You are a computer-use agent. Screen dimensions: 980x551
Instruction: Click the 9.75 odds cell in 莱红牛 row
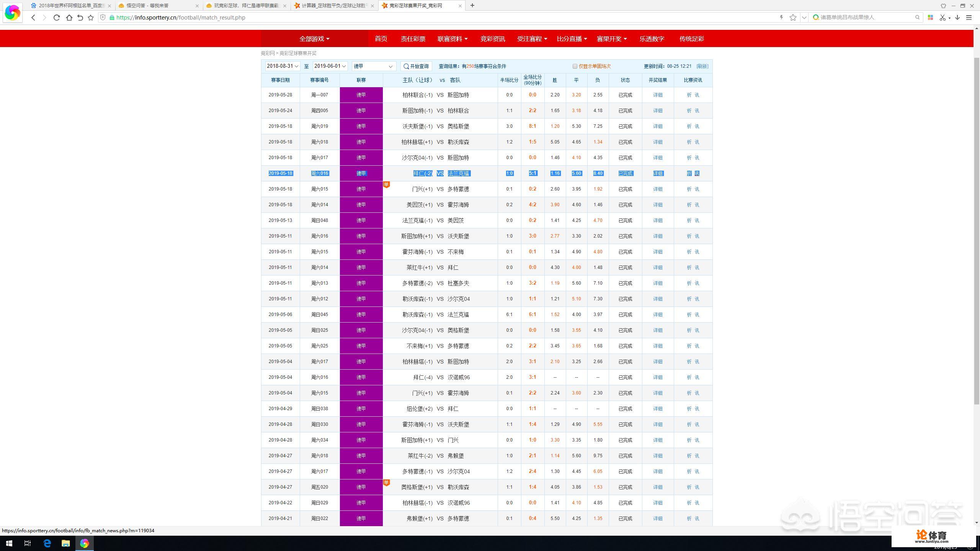598,456
